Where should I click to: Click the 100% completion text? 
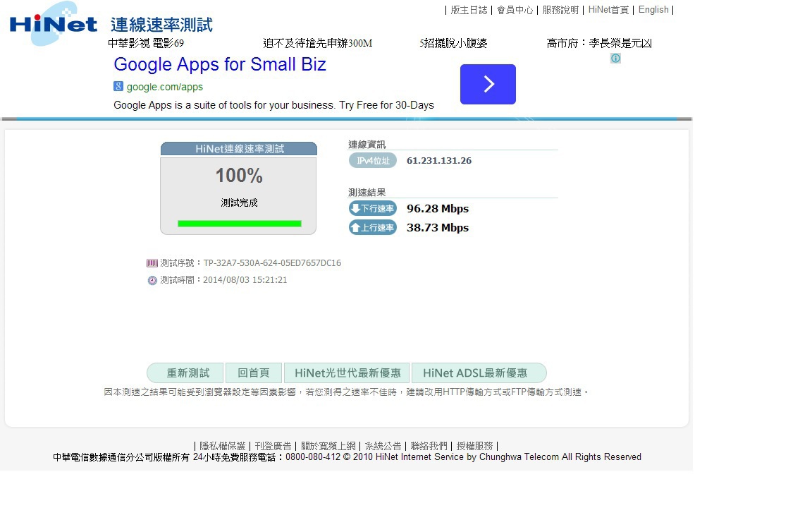tap(239, 176)
